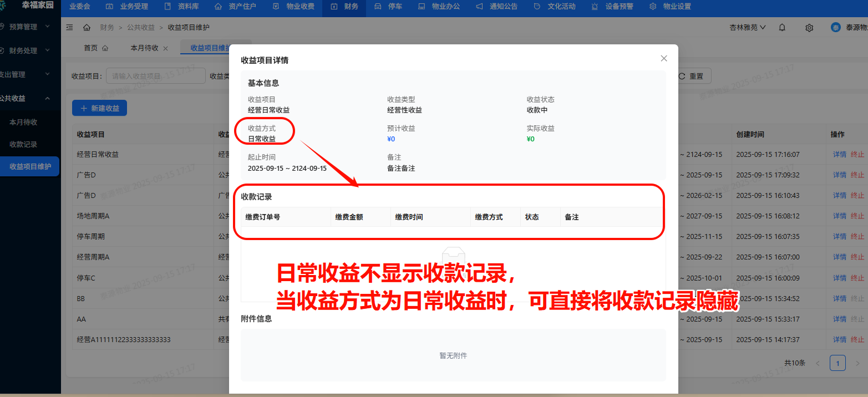868x397 pixels.
Task: Click 详情 link for 经营日常收益 row
Action: coord(839,154)
